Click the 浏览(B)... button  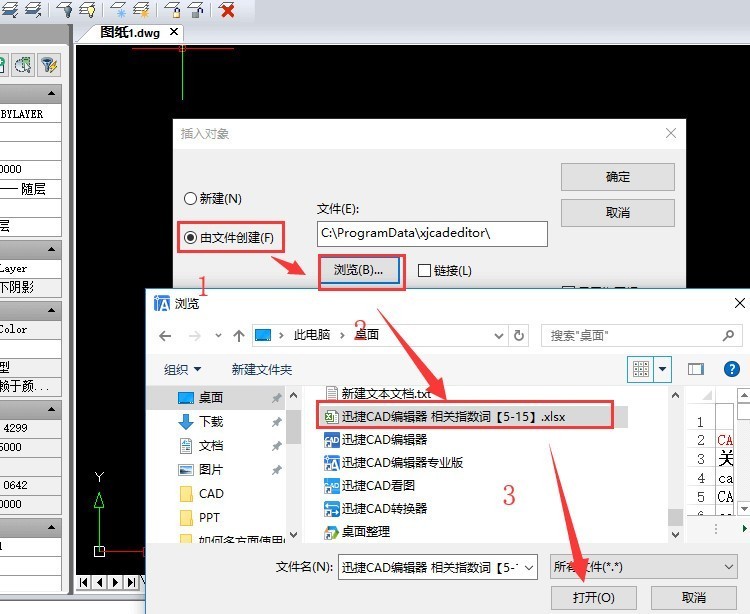(359, 270)
